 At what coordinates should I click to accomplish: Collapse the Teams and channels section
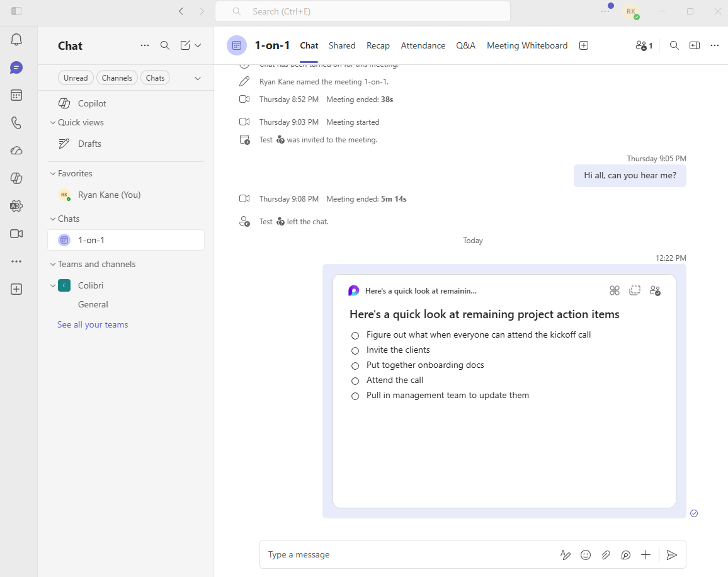pyautogui.click(x=53, y=265)
